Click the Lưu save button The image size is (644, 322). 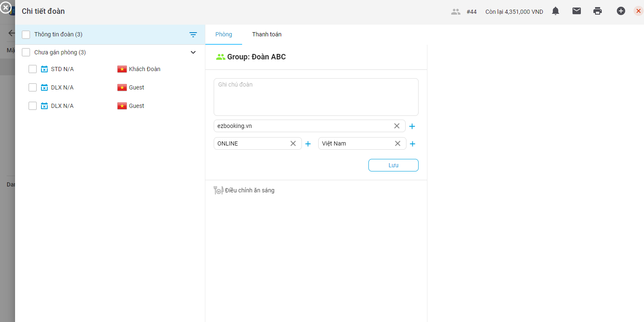(393, 165)
